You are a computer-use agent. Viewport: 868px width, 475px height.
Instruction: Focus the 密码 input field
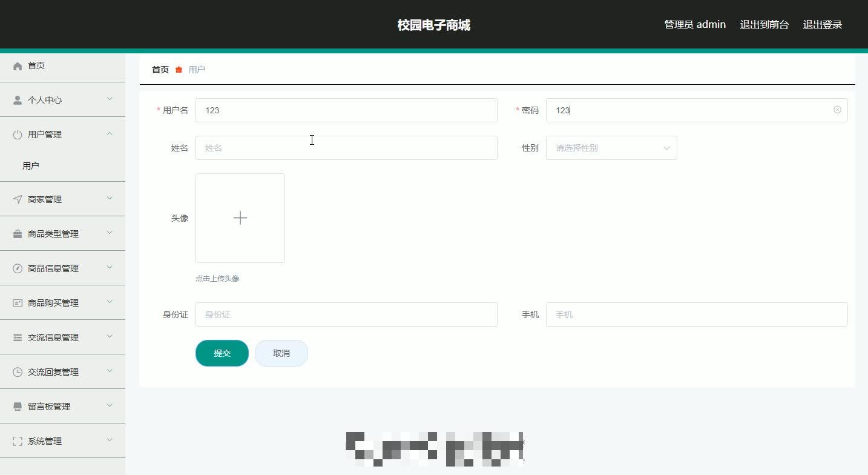click(x=697, y=110)
